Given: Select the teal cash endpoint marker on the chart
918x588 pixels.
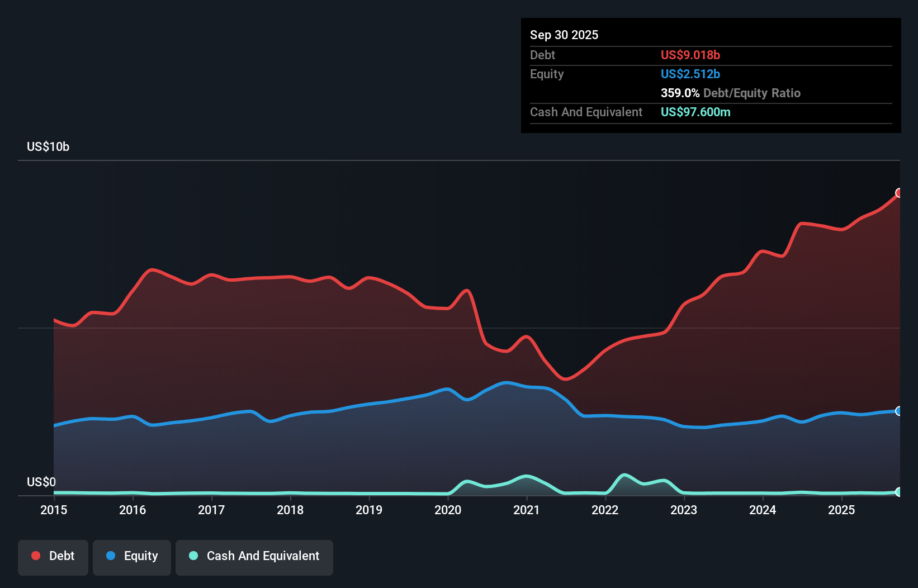Looking at the screenshot, I should (899, 492).
